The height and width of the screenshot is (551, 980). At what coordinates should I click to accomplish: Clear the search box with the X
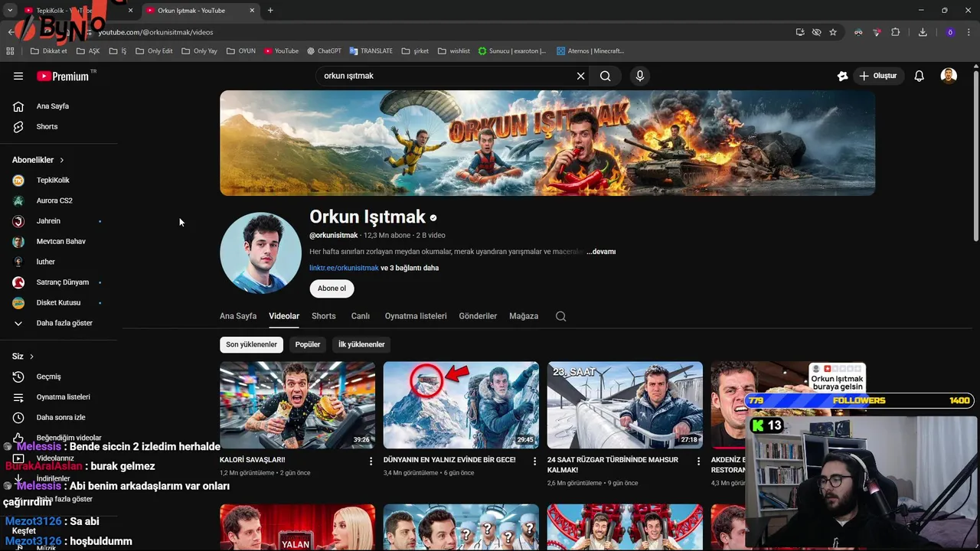[580, 76]
